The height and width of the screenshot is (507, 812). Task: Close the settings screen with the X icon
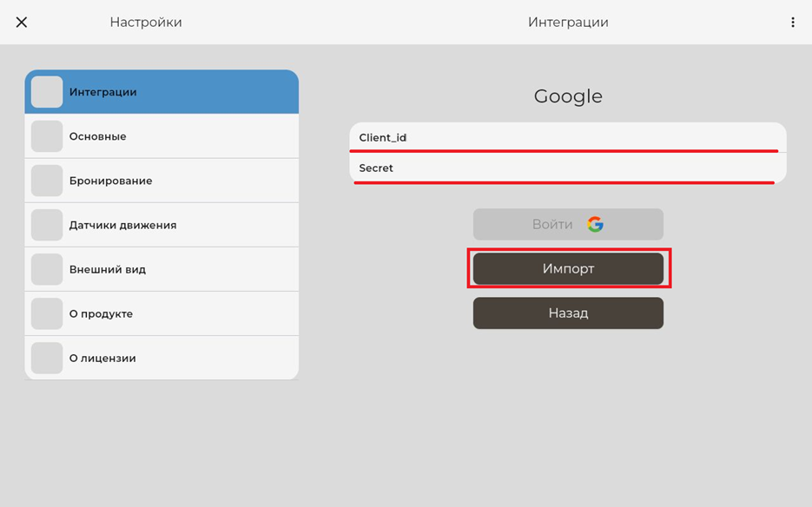click(21, 23)
